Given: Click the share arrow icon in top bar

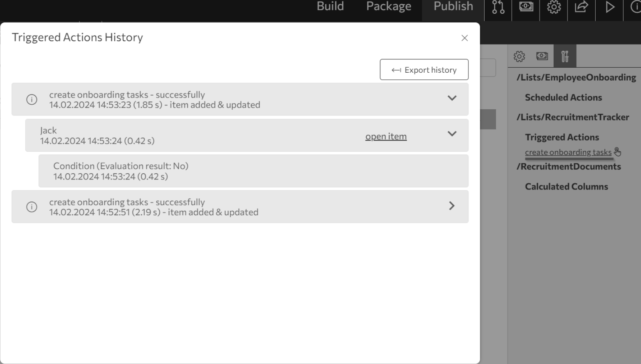Looking at the screenshot, I should pos(581,7).
